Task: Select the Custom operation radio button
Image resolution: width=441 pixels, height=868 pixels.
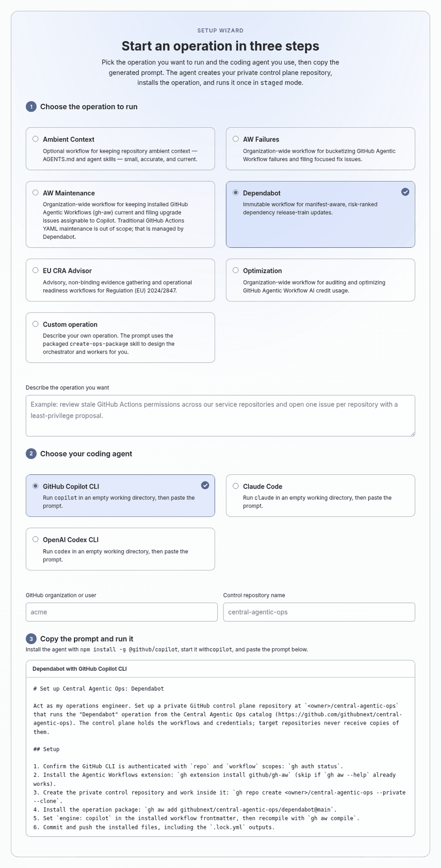Action: [x=35, y=324]
